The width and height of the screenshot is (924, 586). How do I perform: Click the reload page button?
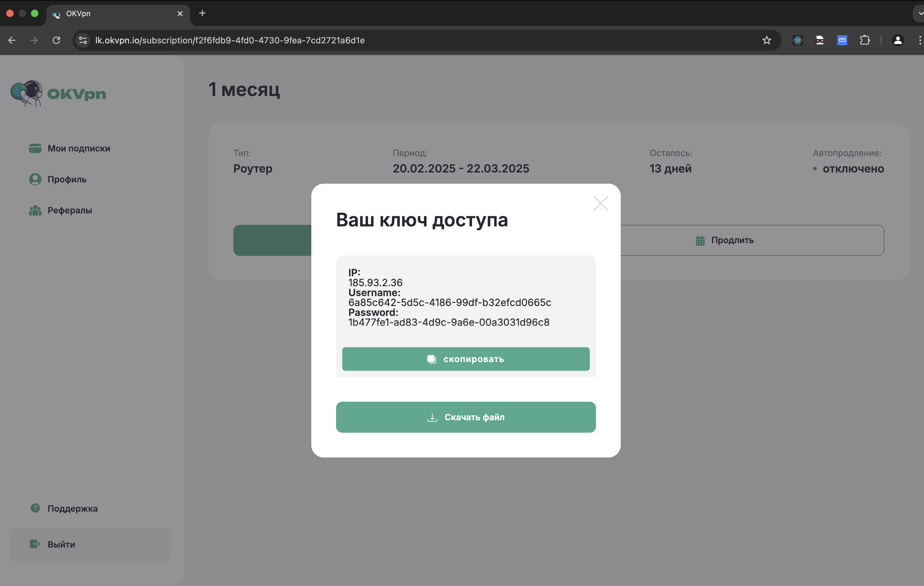coord(56,40)
